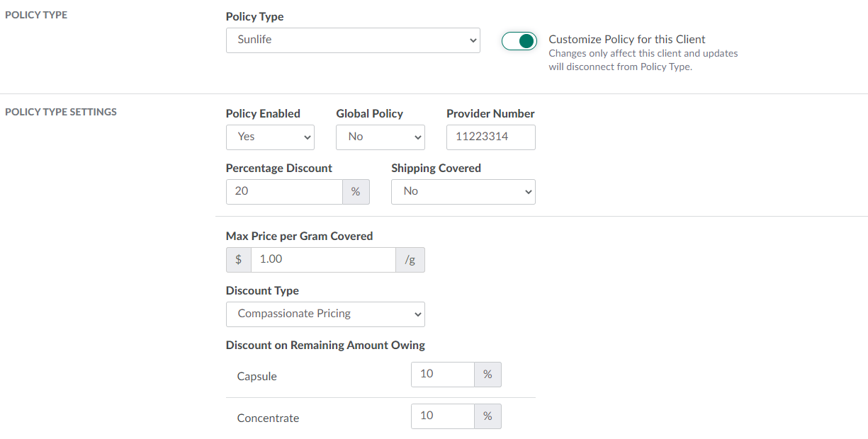Click the percent symbol next to Capsule
Image resolution: width=868 pixels, height=439 pixels.
click(487, 375)
